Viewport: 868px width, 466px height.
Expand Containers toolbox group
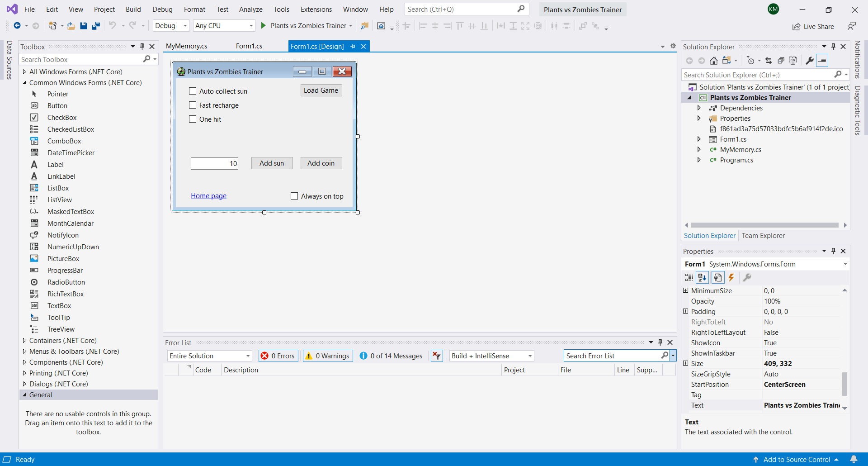coord(24,341)
